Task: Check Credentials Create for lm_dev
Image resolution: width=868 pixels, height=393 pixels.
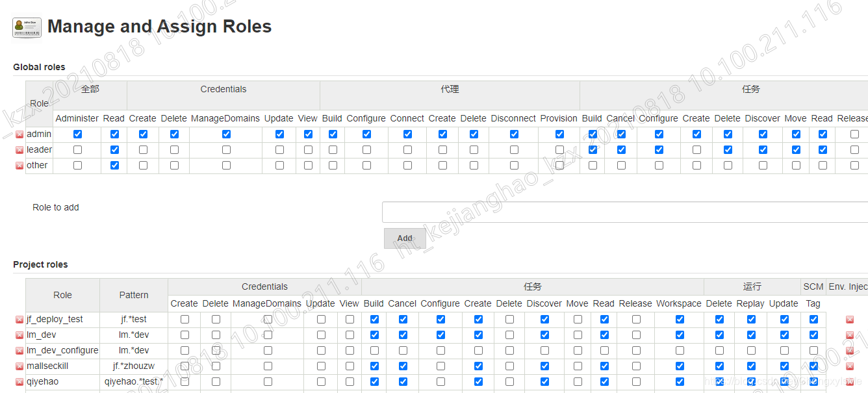Action: tap(185, 335)
